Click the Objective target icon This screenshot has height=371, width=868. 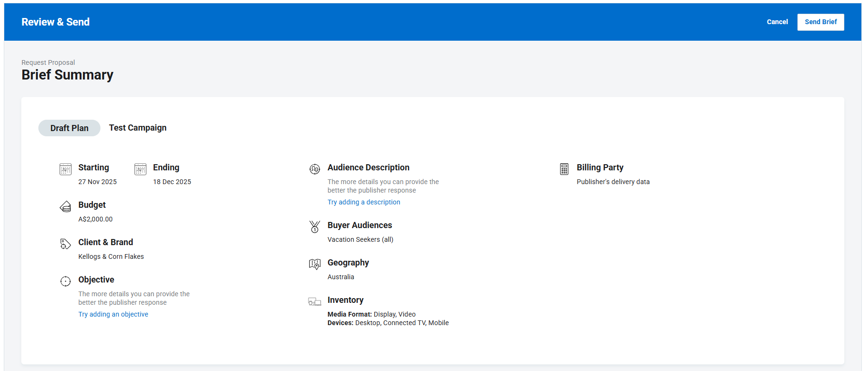click(x=65, y=281)
